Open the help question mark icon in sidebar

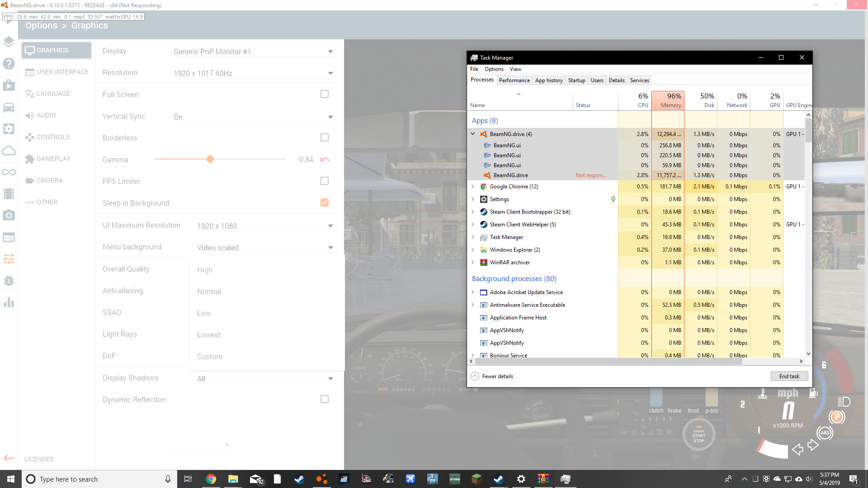(9, 63)
